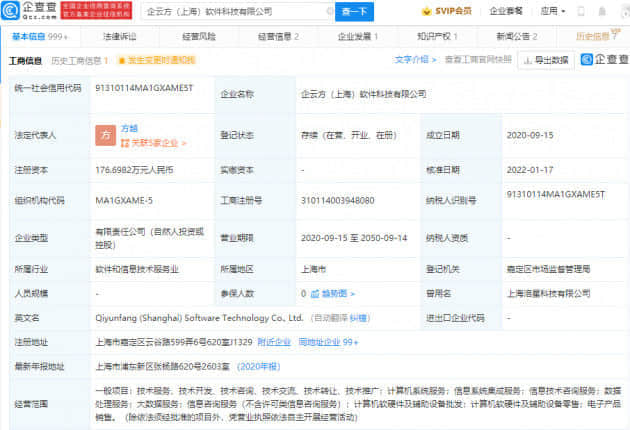Click the trend chart icon near 参保人数
The width and height of the screenshot is (630, 430).
click(315, 294)
